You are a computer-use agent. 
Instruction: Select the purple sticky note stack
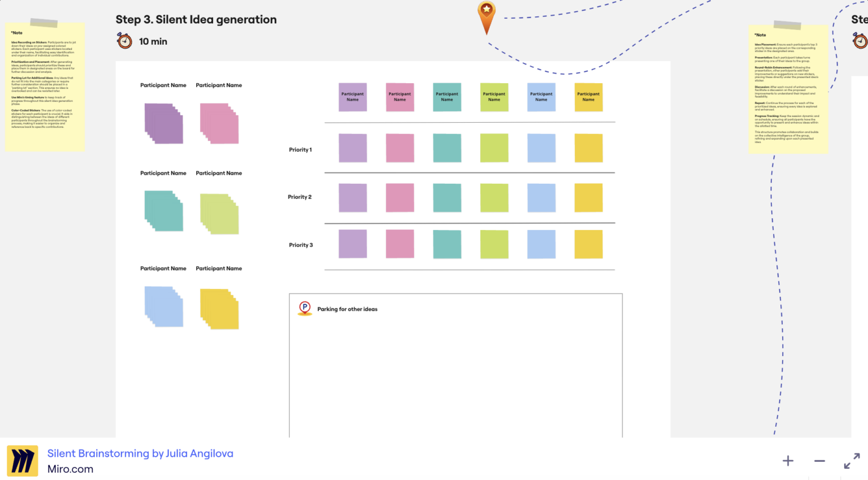164,123
